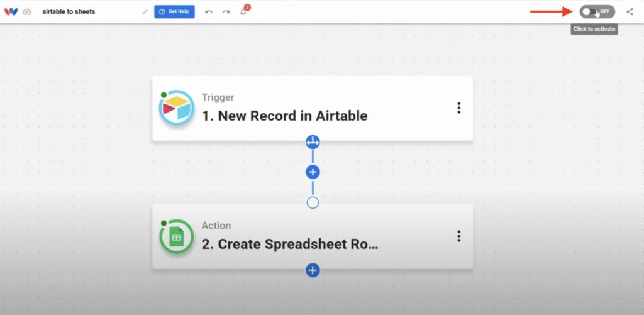This screenshot has height=315, width=644.
Task: Click the share workflow icon
Action: (x=630, y=11)
